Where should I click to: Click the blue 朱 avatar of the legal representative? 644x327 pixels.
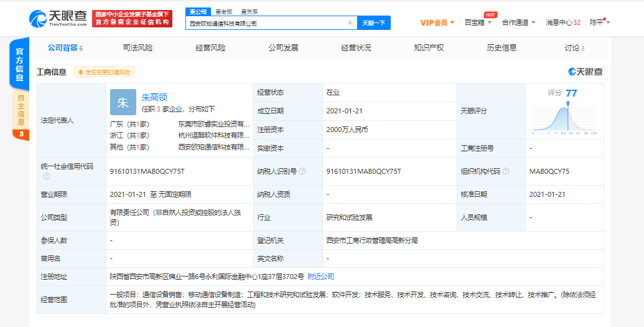[123, 102]
